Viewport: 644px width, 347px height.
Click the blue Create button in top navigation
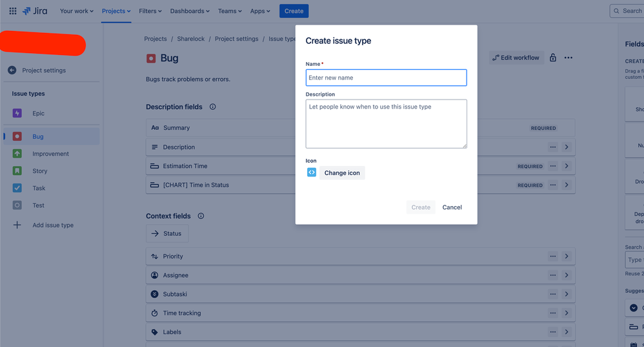tap(294, 11)
